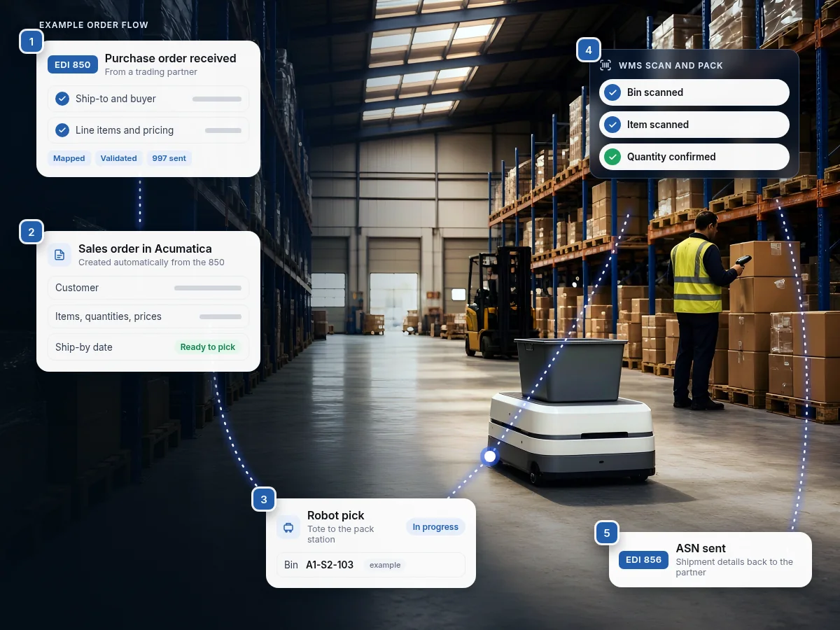Image resolution: width=840 pixels, height=630 pixels.
Task: Select the EDI 856 badge
Action: (644, 560)
